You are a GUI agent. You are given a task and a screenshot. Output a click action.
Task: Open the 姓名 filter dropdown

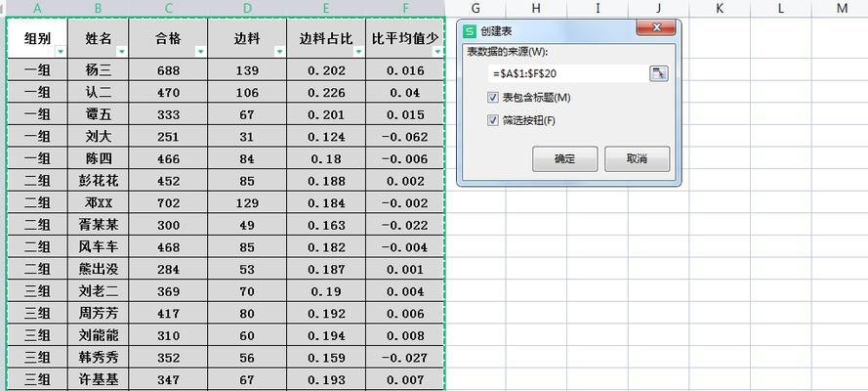(122, 52)
